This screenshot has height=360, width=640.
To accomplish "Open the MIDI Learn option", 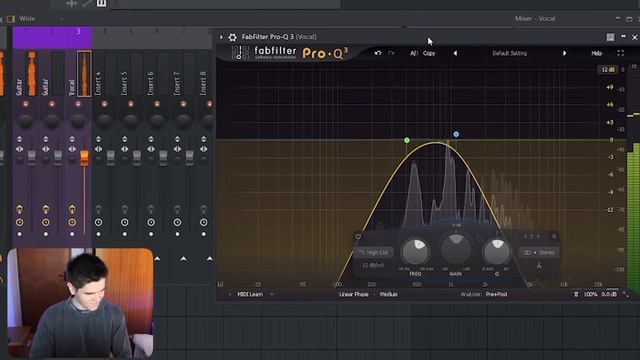I will click(250, 294).
